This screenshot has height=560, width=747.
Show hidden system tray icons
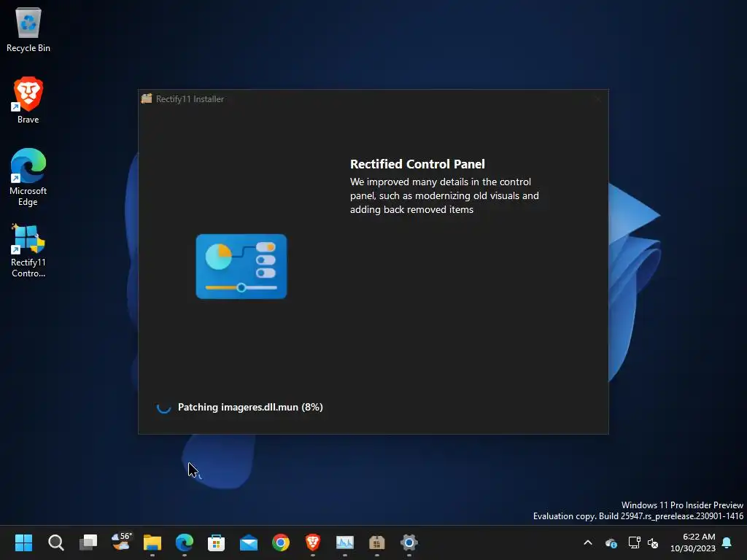click(588, 542)
